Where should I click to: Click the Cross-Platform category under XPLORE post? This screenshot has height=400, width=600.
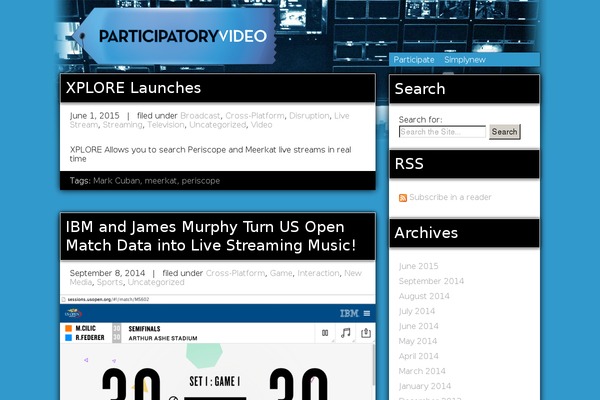(x=255, y=116)
